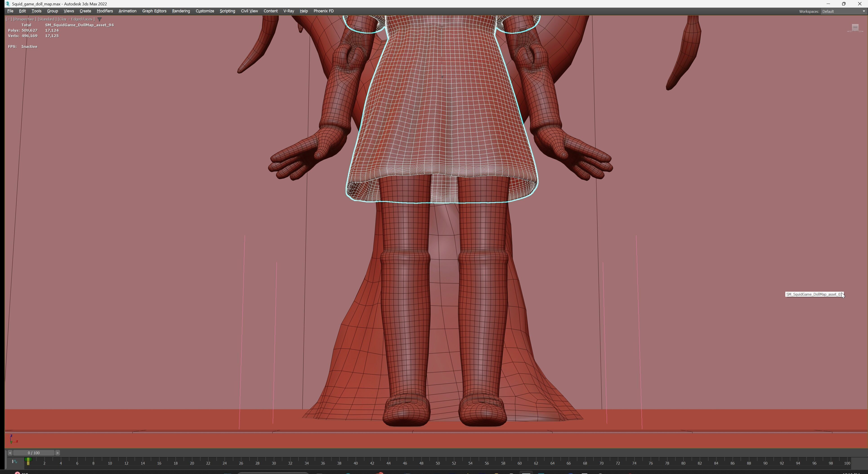Open the Standard viewport quality menu

point(47,19)
